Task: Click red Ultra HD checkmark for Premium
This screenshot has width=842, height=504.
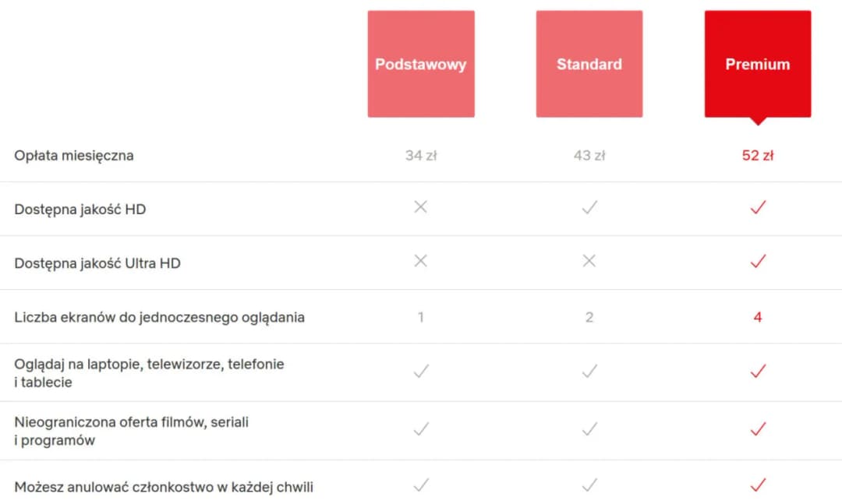Action: tap(758, 261)
